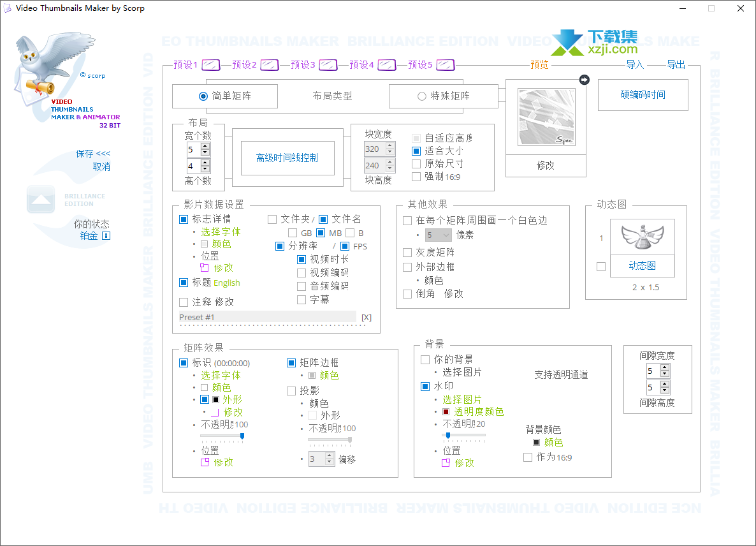Viewport: 756px width, 546px height.
Task: Enable the white border checkbox 在每个矩阵周围画一个白色边
Action: coord(407,221)
